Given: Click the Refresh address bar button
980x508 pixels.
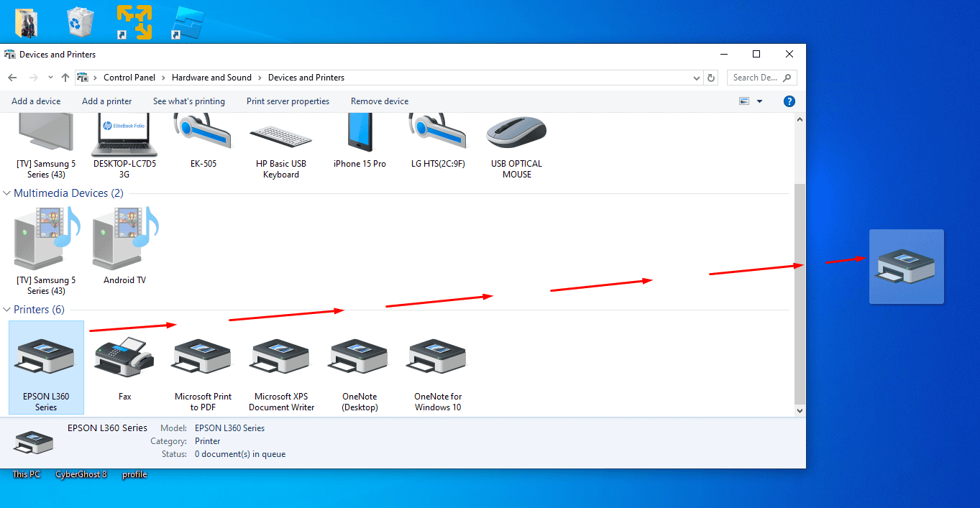Looking at the screenshot, I should pyautogui.click(x=711, y=78).
